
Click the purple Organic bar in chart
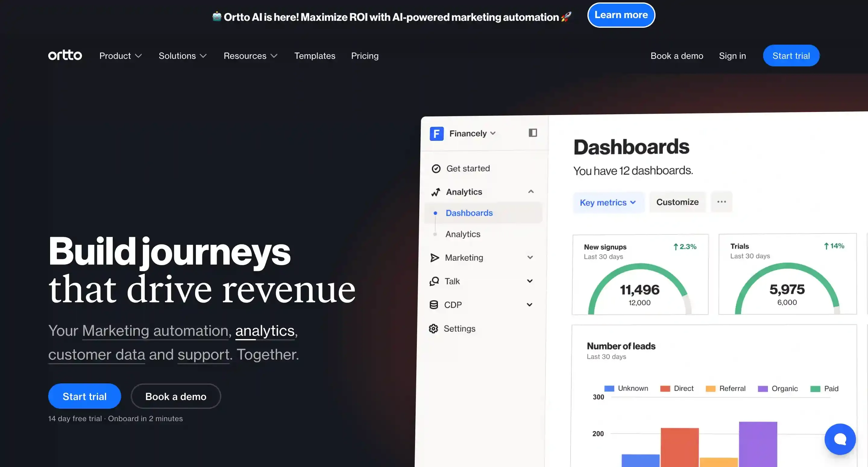click(758, 444)
